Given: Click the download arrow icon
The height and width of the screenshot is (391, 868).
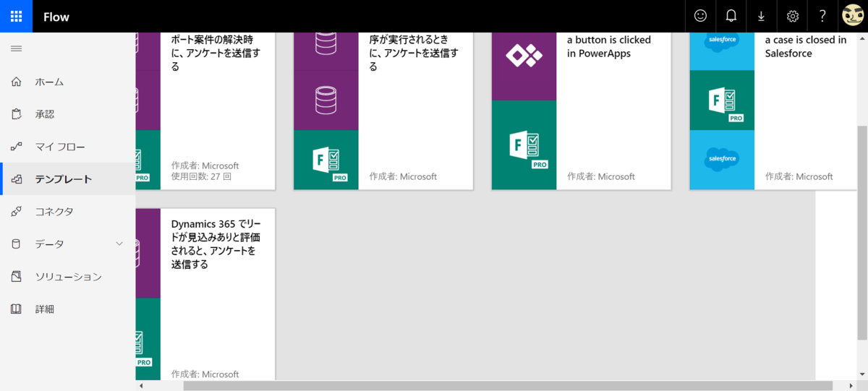Looking at the screenshot, I should click(762, 16).
